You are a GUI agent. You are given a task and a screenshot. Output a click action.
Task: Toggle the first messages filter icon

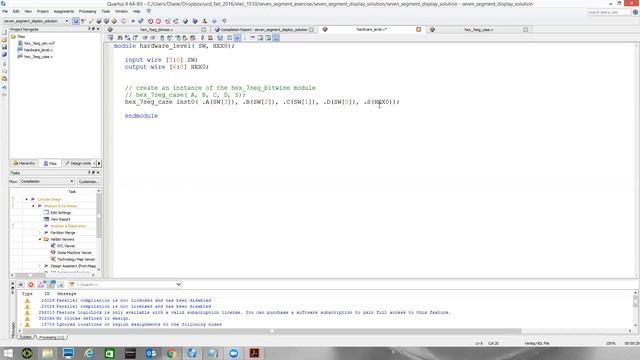pyautogui.click(x=21, y=284)
